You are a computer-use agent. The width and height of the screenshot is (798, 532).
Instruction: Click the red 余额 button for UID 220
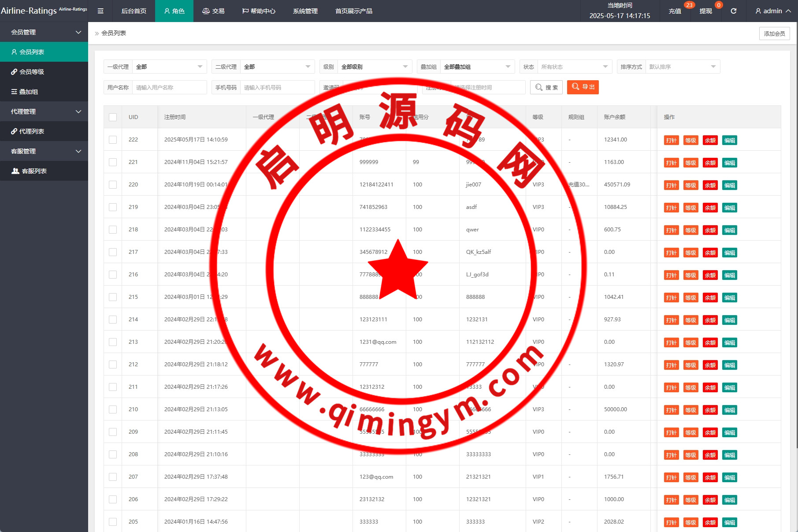coord(710,186)
